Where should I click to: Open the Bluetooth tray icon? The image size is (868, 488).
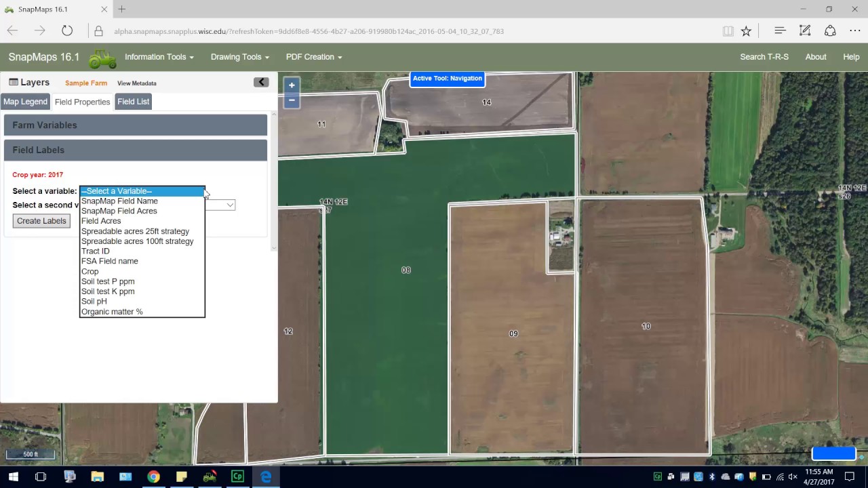pos(712,477)
